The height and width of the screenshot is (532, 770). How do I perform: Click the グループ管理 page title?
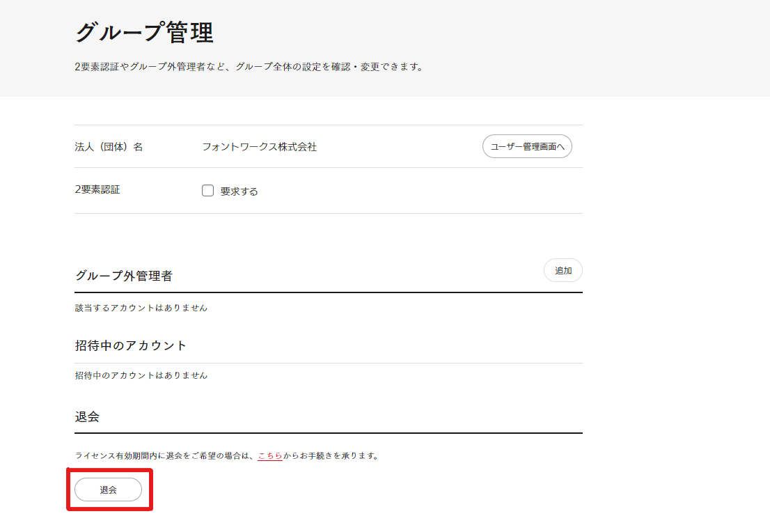pyautogui.click(x=144, y=33)
